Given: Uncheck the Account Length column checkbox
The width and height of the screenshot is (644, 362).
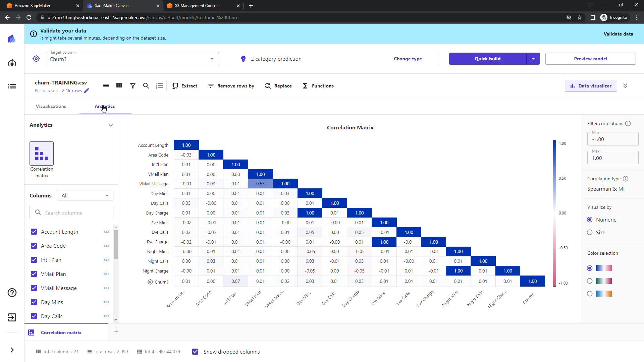Looking at the screenshot, I should pos(34,232).
